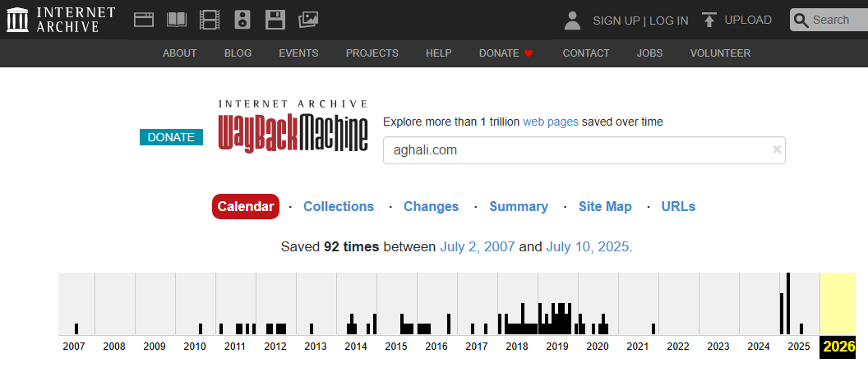Switch to the Site Map tab
This screenshot has height=386, width=868.
point(605,206)
